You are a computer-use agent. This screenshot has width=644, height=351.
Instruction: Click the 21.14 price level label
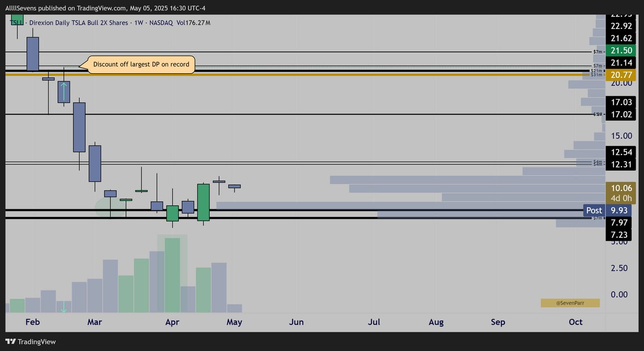click(621, 63)
